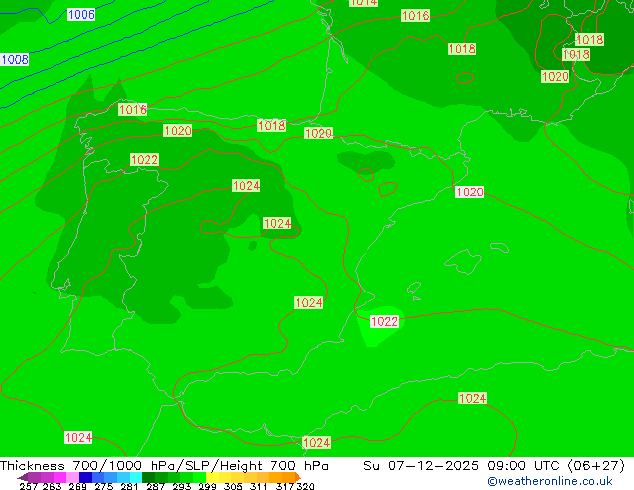Pick the bright yellow legend swatch
The image size is (634, 490).
pyautogui.click(x=212, y=477)
